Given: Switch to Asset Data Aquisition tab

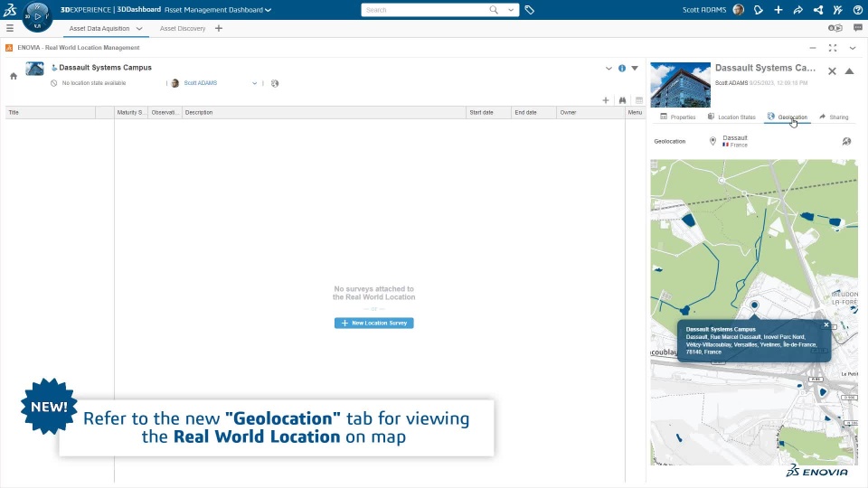Looking at the screenshot, I should pyautogui.click(x=99, y=28).
